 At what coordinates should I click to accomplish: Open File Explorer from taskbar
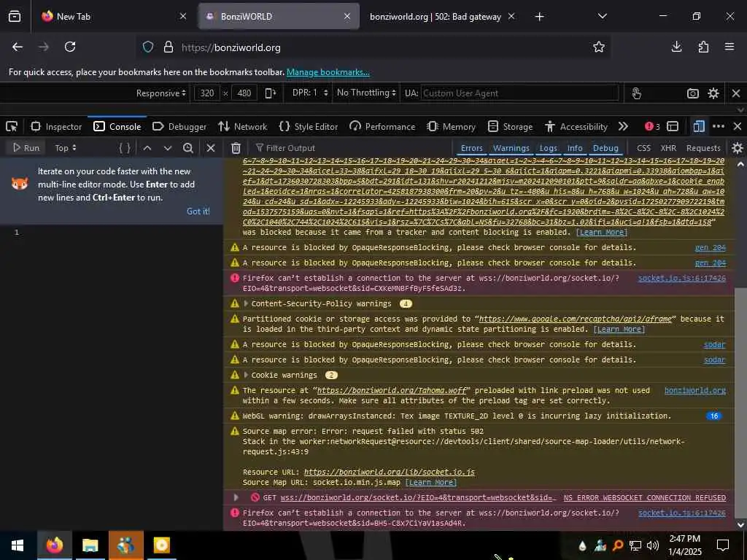[x=90, y=545]
